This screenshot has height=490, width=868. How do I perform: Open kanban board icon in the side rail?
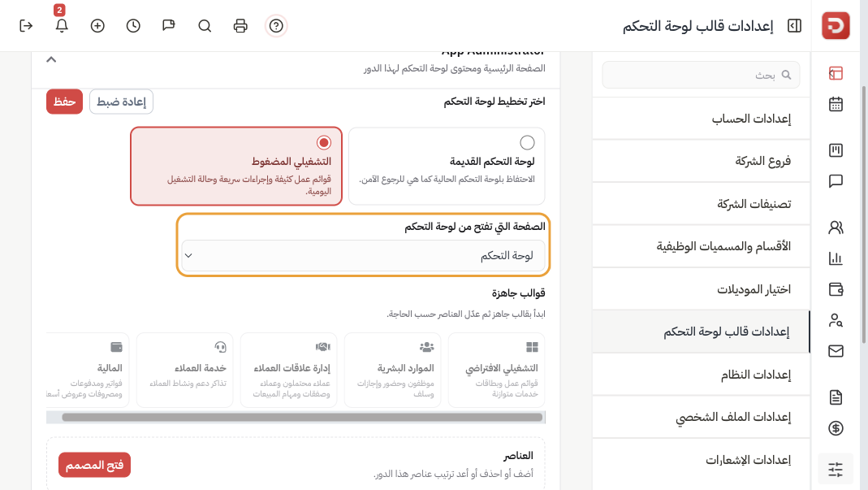point(836,150)
